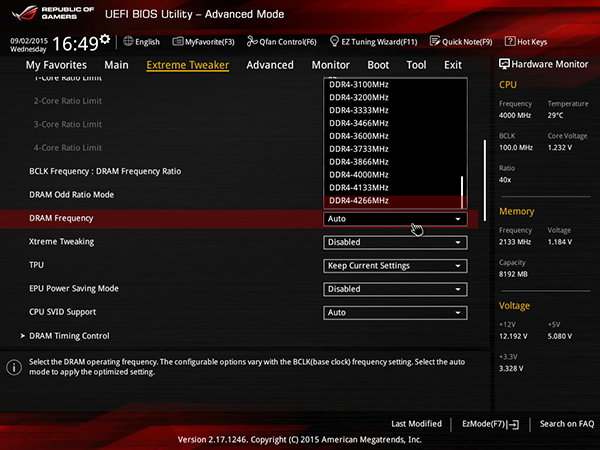The height and width of the screenshot is (450, 600).
Task: Open the My Favorites tab
Action: tap(56, 65)
